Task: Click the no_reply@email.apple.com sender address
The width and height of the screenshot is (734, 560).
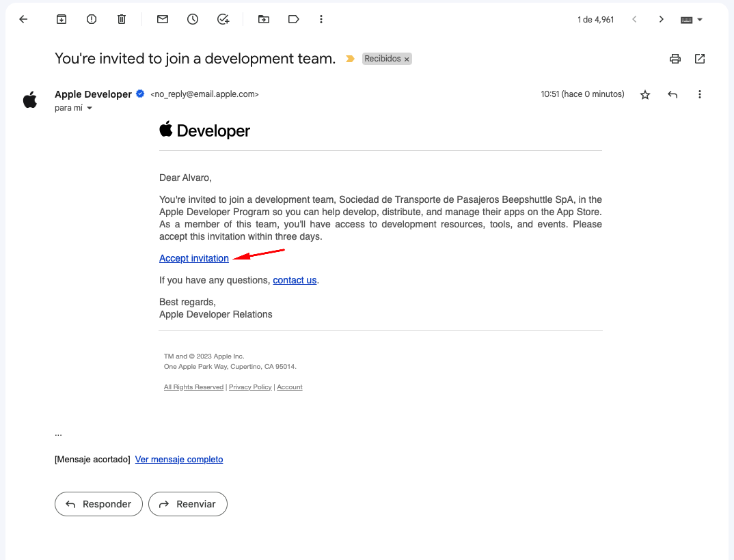Action: click(x=204, y=94)
